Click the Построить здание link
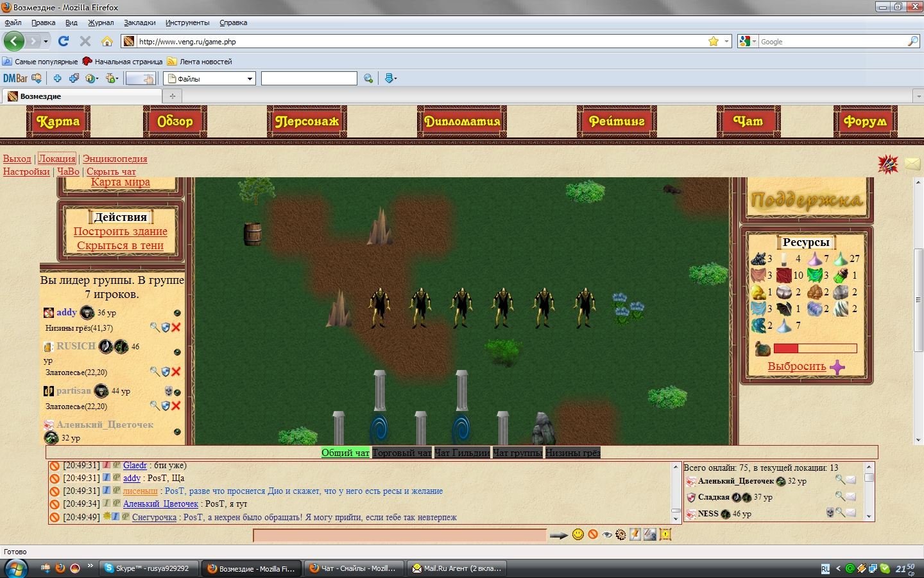The image size is (924, 578). point(121,231)
